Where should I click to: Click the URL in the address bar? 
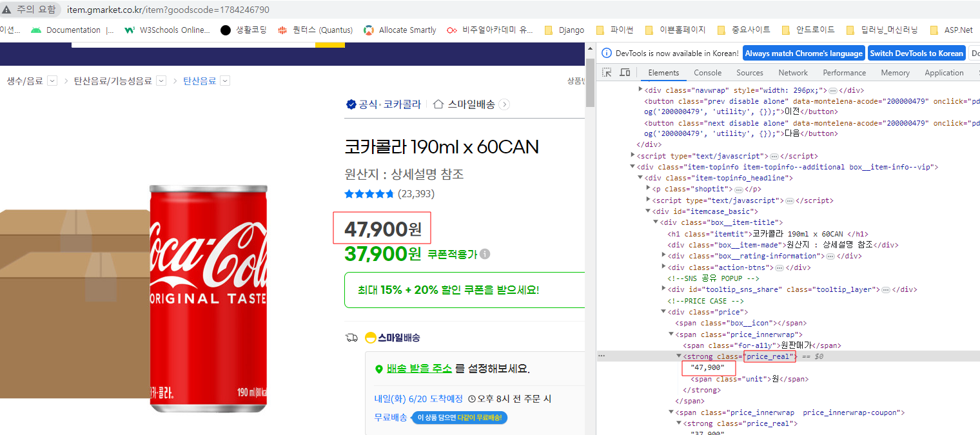pos(168,10)
